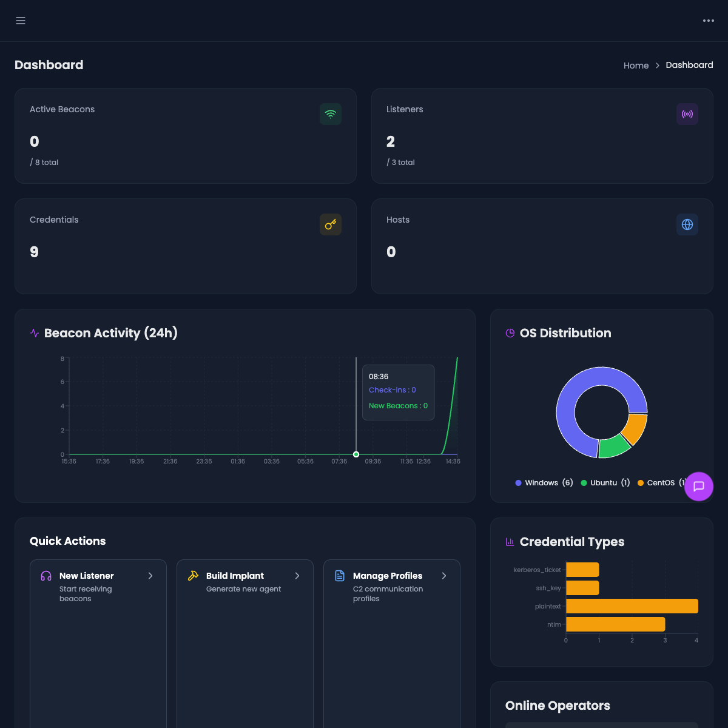Click the Active Beacons wifi icon
This screenshot has height=728, width=728.
(331, 114)
